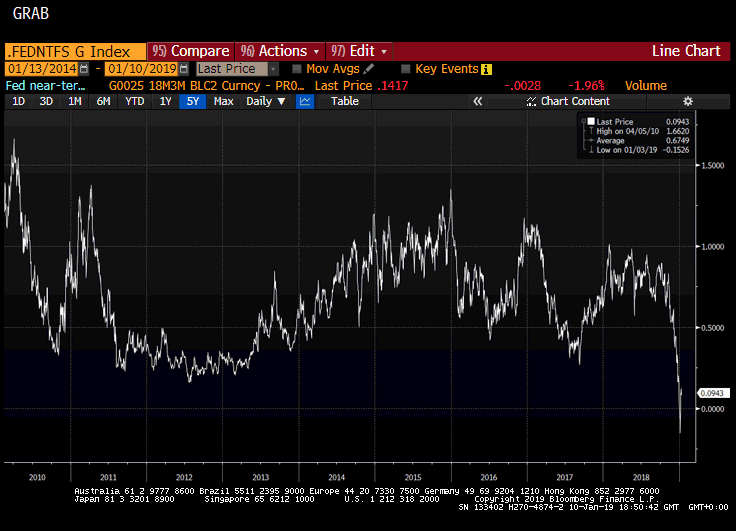Select the 5Y range tab

coord(192,101)
